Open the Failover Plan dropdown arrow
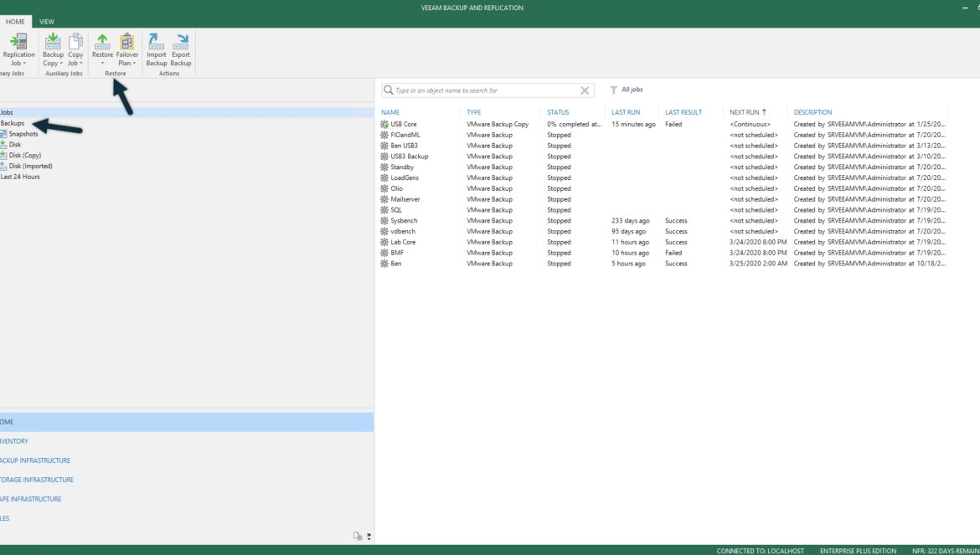 [x=134, y=63]
